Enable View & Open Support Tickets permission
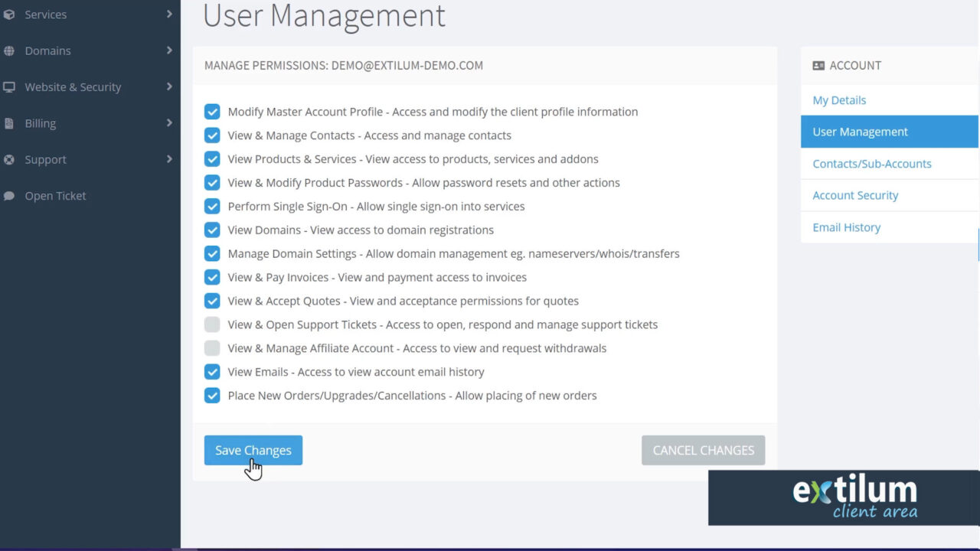 click(212, 324)
